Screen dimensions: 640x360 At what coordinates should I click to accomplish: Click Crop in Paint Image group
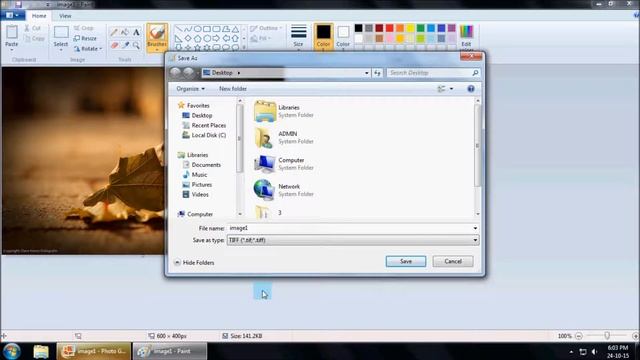click(84, 28)
